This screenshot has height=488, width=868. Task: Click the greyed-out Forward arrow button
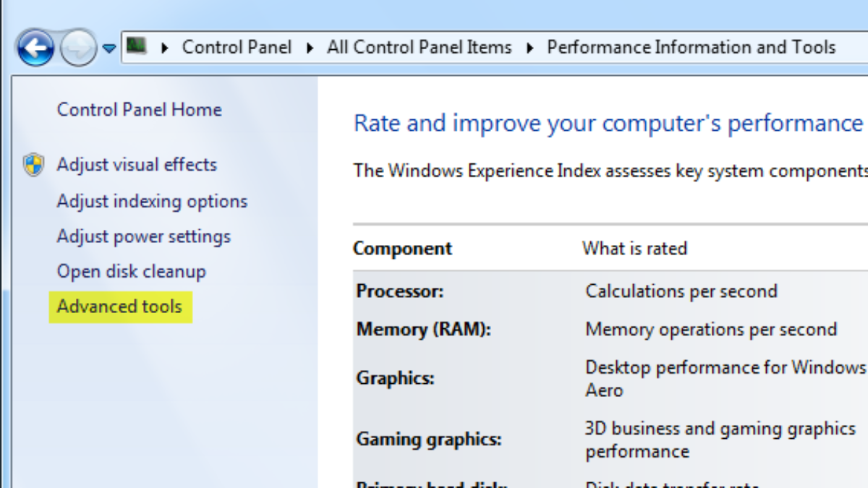(x=76, y=48)
